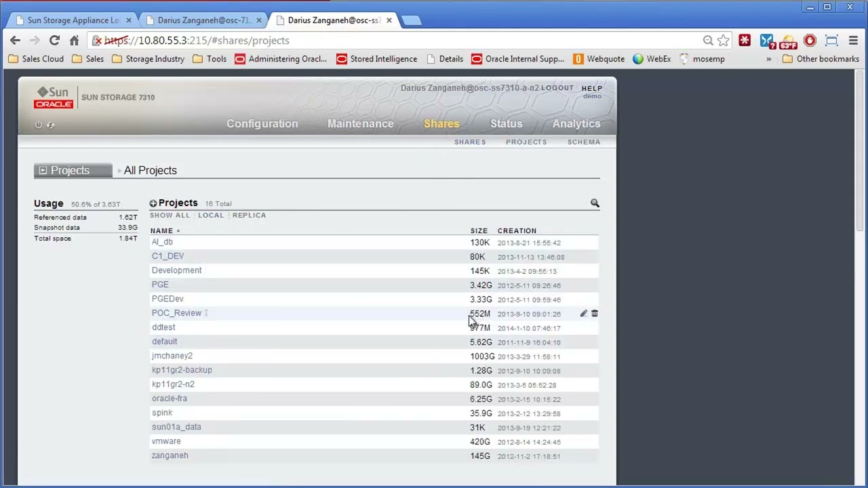Click the edit pencil icon for POC_Review

click(583, 314)
